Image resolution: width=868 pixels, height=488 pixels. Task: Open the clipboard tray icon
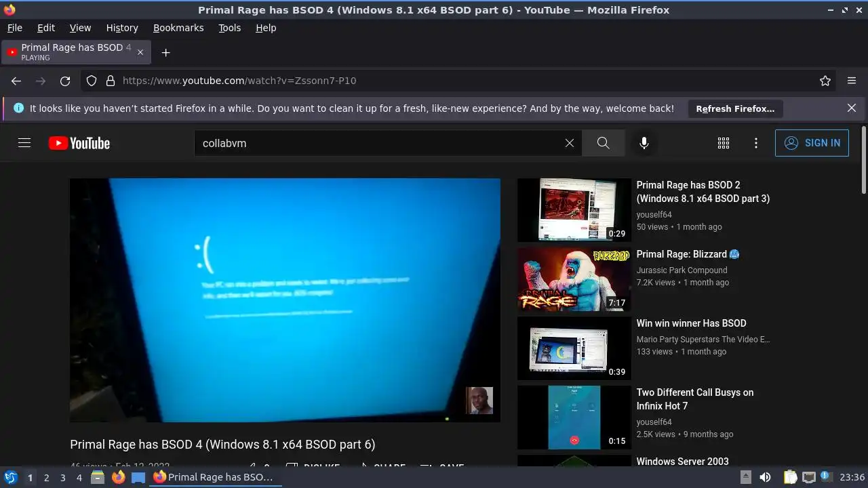790,477
